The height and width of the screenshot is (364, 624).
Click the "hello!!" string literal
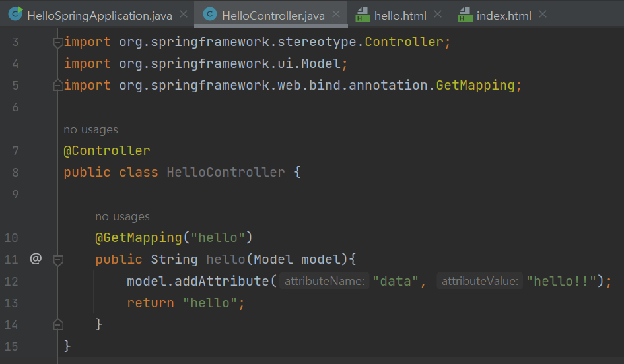561,282
